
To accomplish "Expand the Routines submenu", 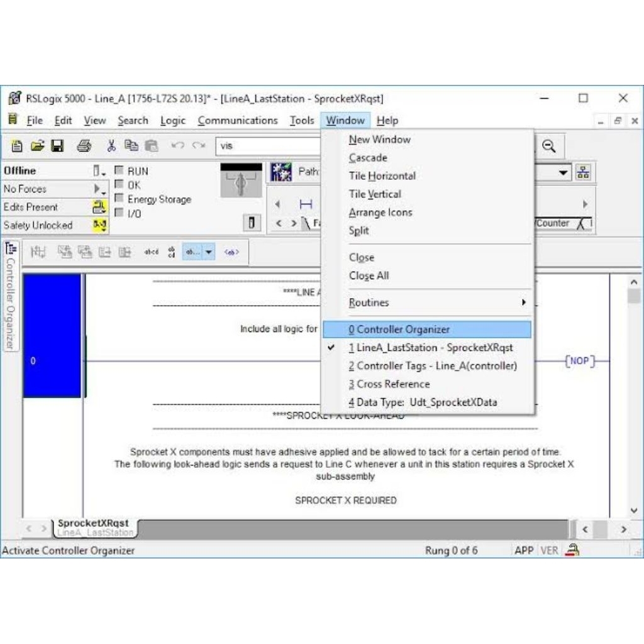I will 427,303.
